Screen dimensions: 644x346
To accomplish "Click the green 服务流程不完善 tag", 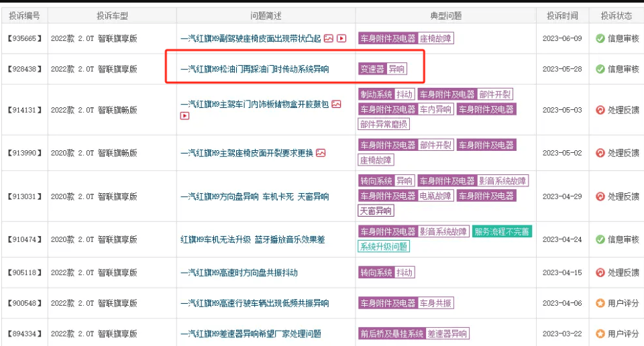I will pos(502,232).
